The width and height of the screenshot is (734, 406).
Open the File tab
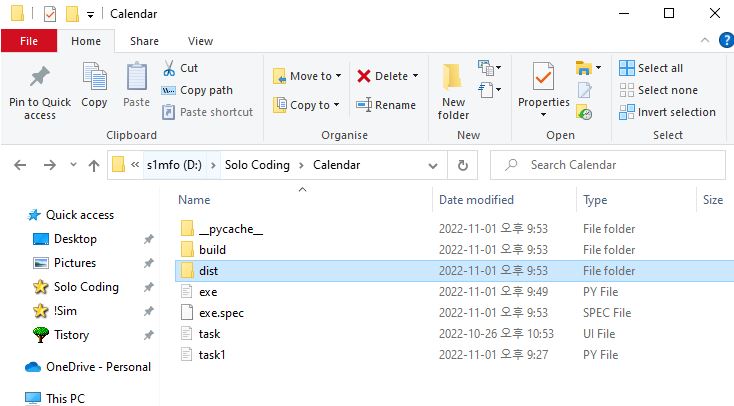(29, 41)
